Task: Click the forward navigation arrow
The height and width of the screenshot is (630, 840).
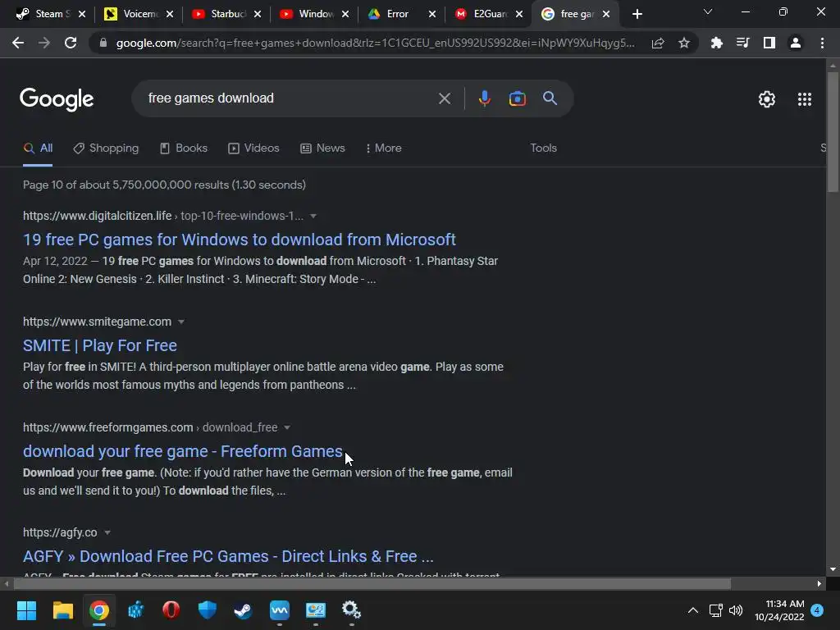Action: click(44, 43)
